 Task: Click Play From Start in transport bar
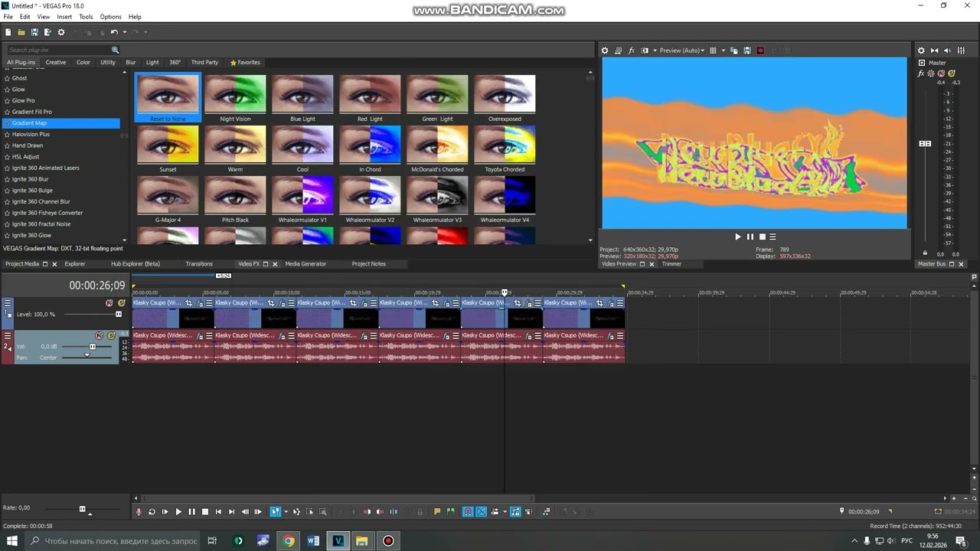pyautogui.click(x=165, y=512)
